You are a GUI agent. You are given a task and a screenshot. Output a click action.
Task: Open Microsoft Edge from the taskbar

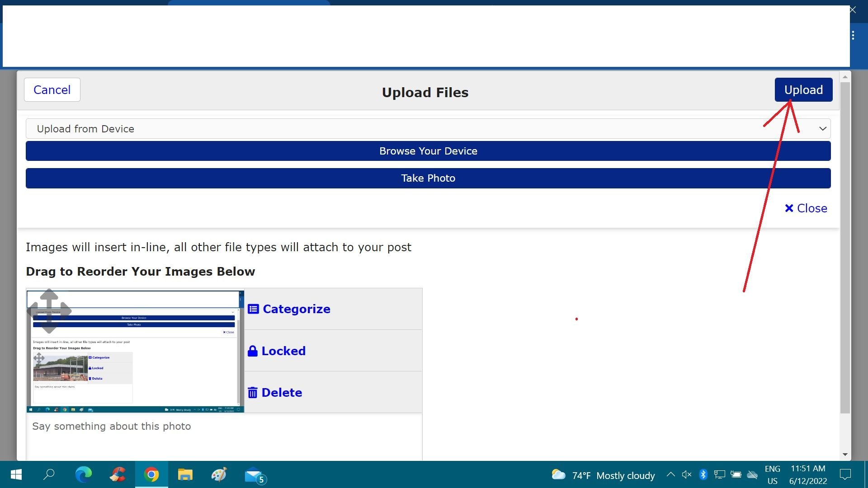pos(84,474)
